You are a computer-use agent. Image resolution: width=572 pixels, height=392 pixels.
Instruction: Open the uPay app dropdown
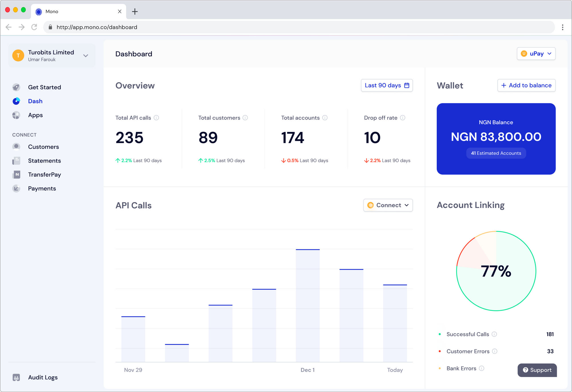(x=536, y=54)
